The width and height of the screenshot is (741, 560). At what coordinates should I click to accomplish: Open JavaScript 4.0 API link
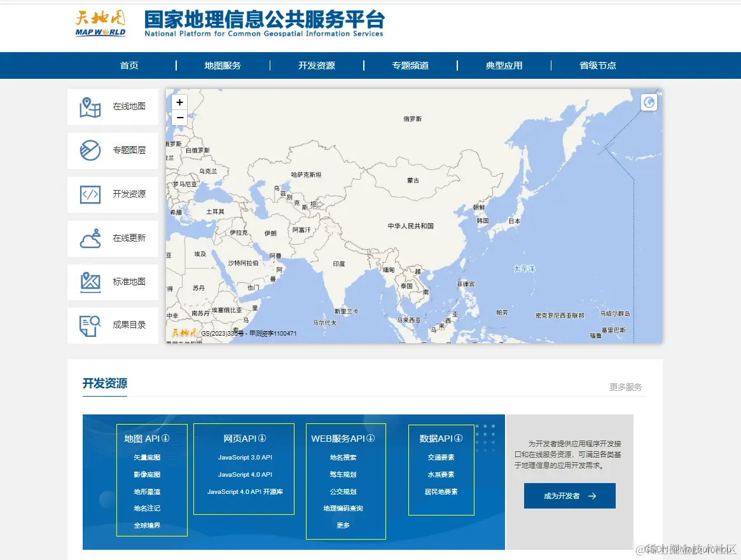pos(245,475)
